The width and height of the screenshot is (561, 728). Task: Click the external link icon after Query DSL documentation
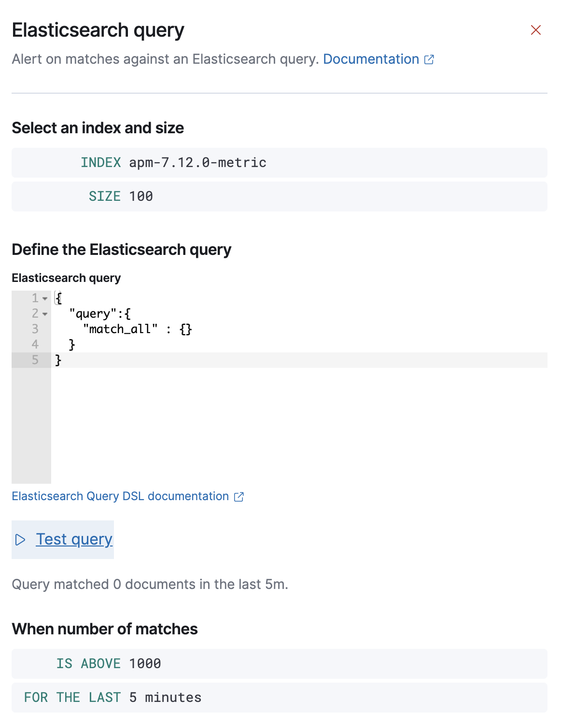click(239, 497)
